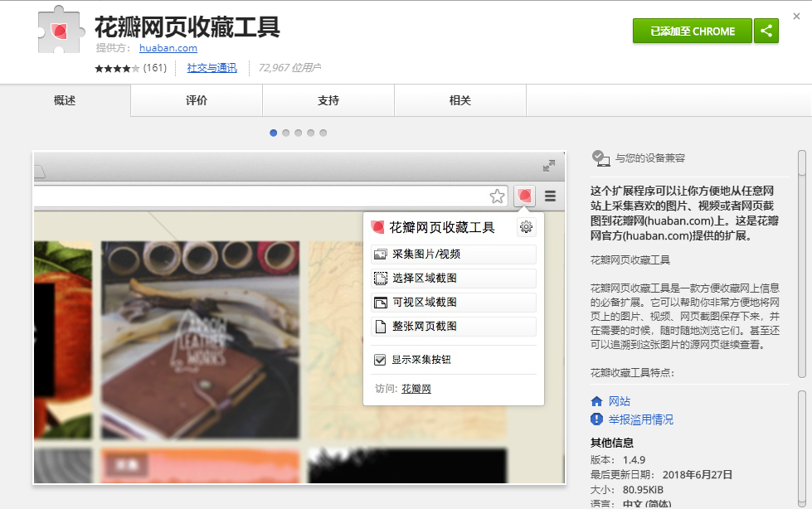Image resolution: width=812 pixels, height=509 pixels.
Task: Click the red huaban logo in popup header
Action: (377, 227)
